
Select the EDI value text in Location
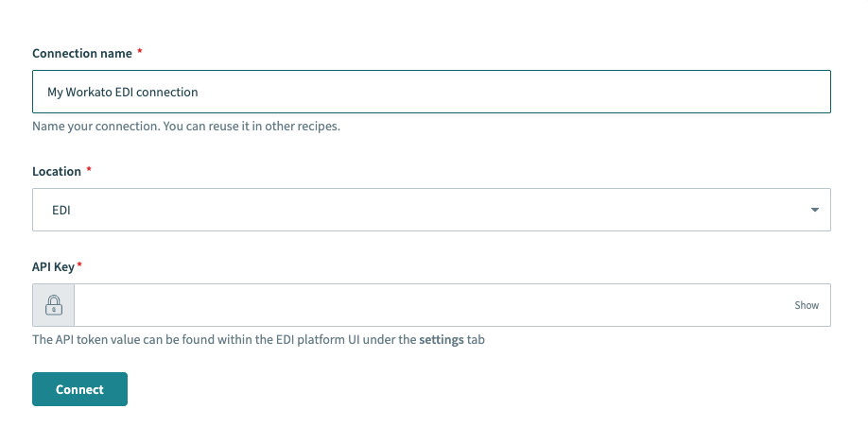click(x=61, y=210)
